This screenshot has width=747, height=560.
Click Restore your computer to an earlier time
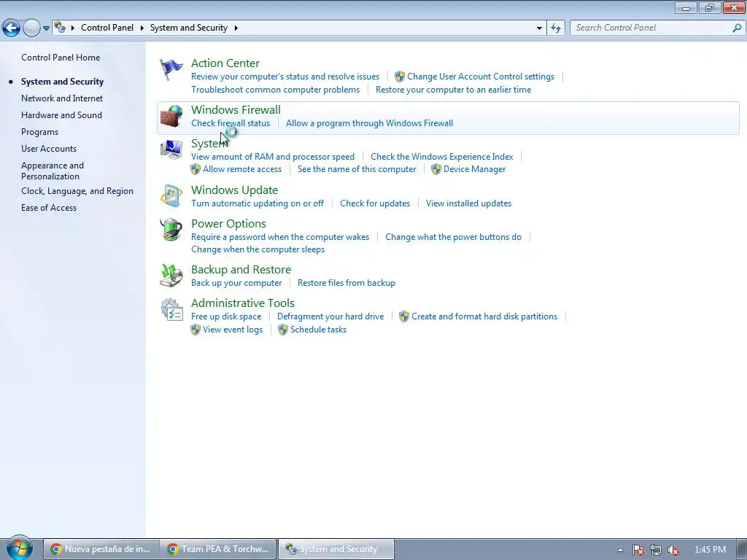pyautogui.click(x=453, y=90)
